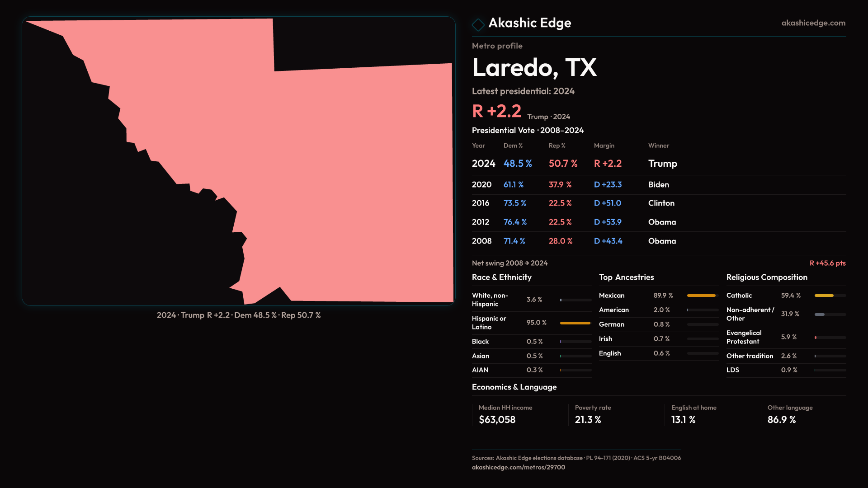
Task: Click the R +45.6 pts net swing value
Action: [x=827, y=263]
